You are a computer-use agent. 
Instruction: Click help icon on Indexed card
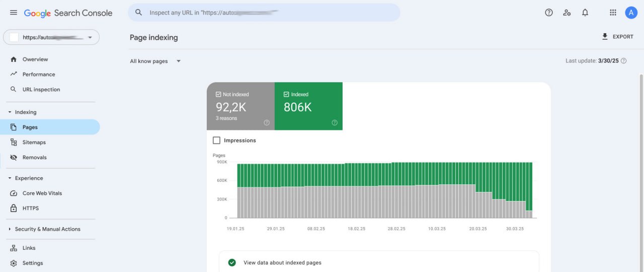pos(335,122)
